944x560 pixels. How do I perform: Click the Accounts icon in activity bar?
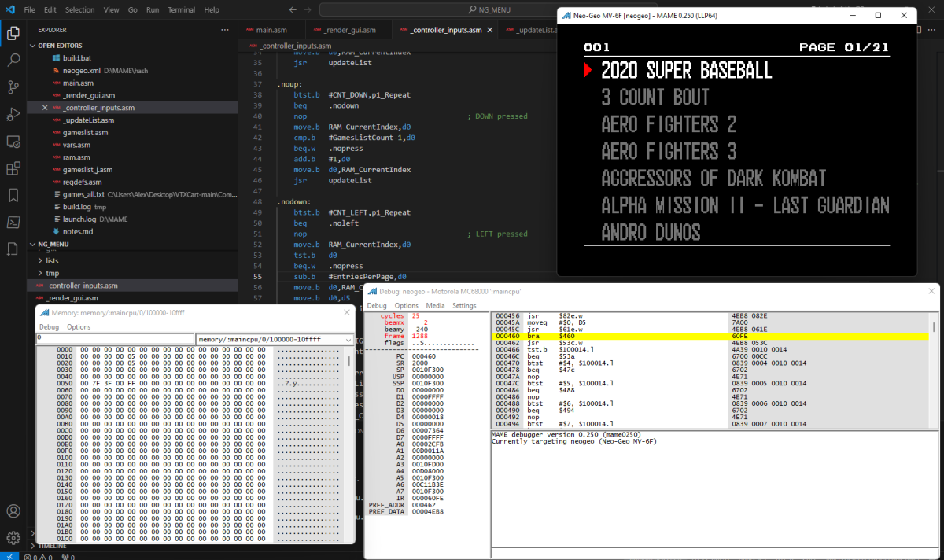coord(13,511)
